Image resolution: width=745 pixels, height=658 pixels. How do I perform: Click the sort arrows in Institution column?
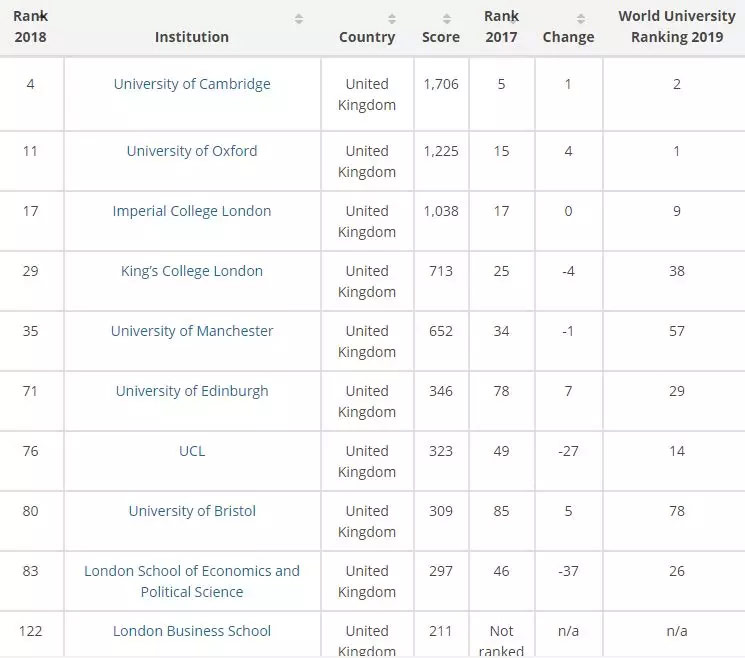(298, 19)
